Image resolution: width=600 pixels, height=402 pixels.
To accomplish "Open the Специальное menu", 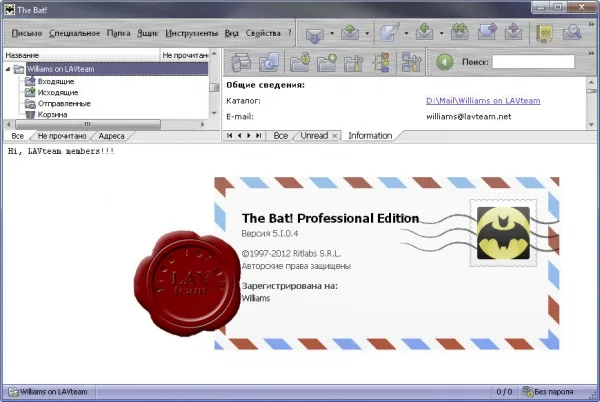I will (x=75, y=33).
